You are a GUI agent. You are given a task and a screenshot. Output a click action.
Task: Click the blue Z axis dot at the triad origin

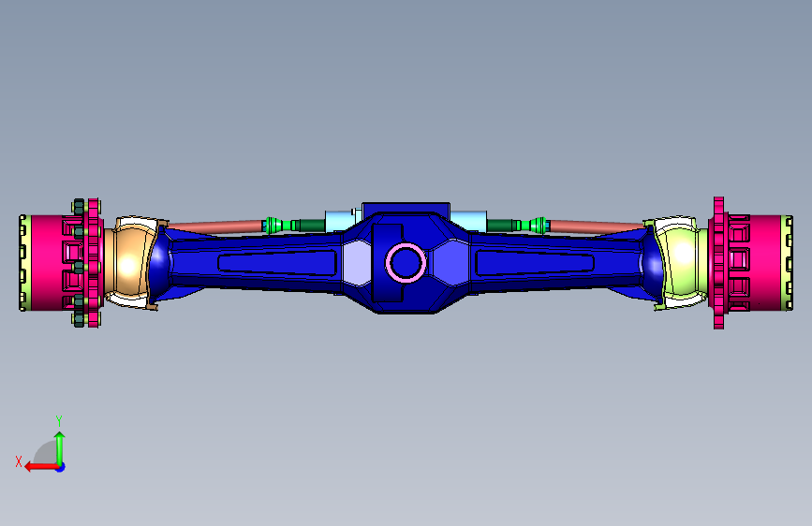pyautogui.click(x=61, y=467)
